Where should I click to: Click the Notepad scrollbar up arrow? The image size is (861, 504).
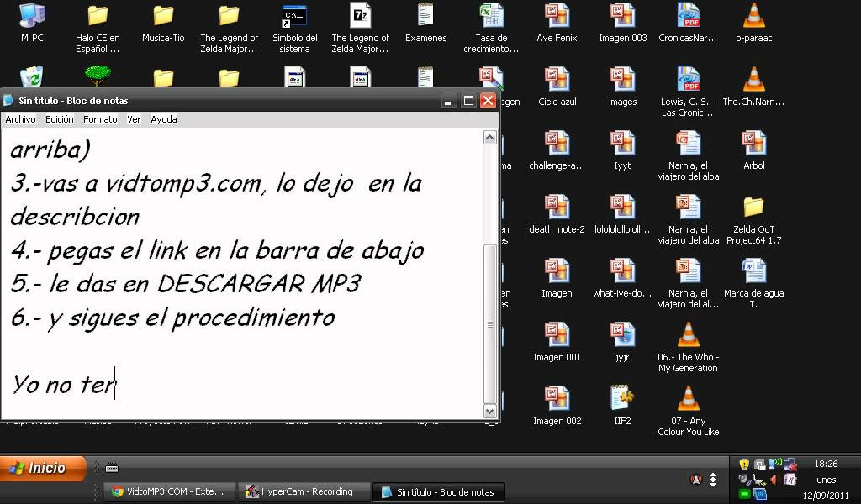(x=490, y=137)
